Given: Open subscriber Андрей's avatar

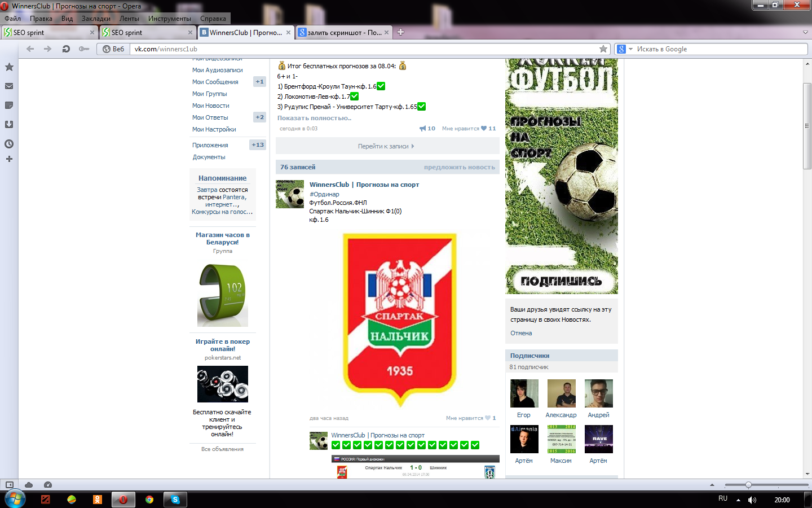Looking at the screenshot, I should click(599, 393).
